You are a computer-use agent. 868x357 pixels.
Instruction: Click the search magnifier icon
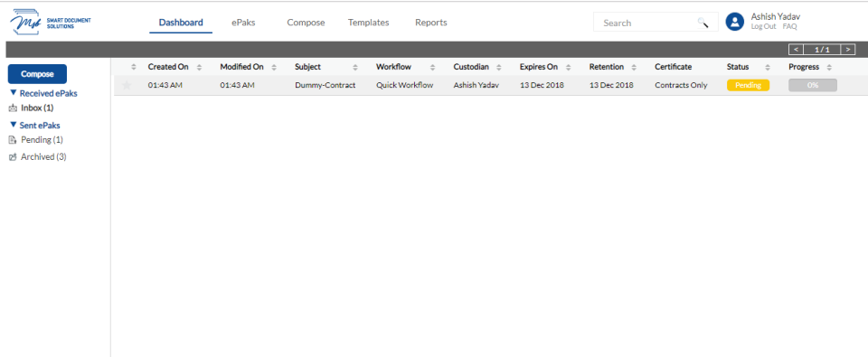coord(703,23)
